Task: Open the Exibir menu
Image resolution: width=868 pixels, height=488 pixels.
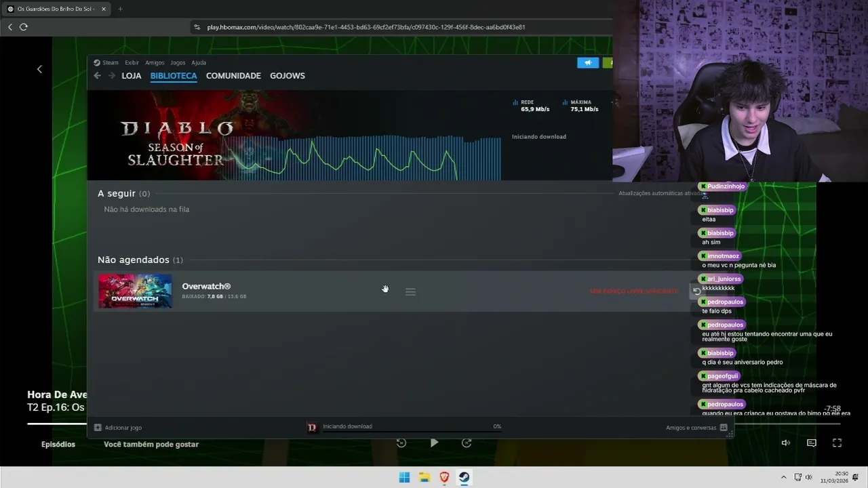Action: point(132,62)
